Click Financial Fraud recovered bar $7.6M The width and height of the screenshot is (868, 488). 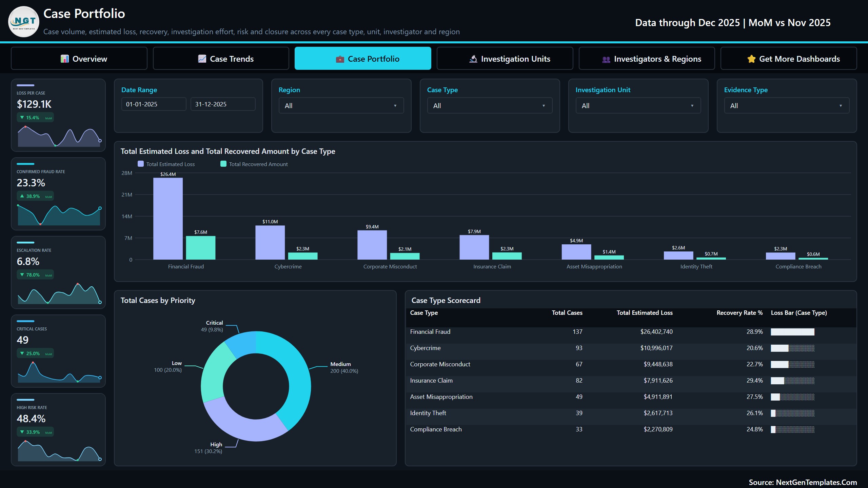tap(201, 248)
